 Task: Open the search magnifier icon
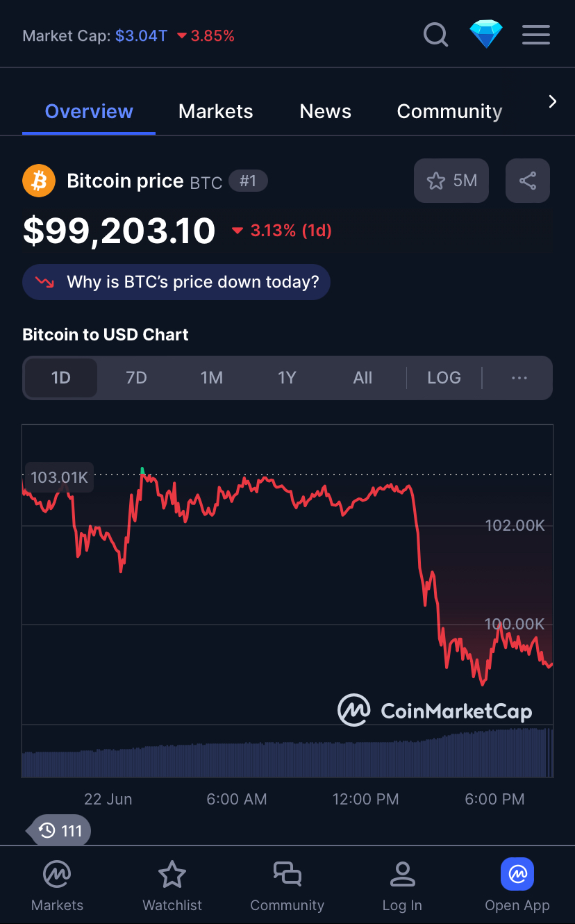[435, 34]
